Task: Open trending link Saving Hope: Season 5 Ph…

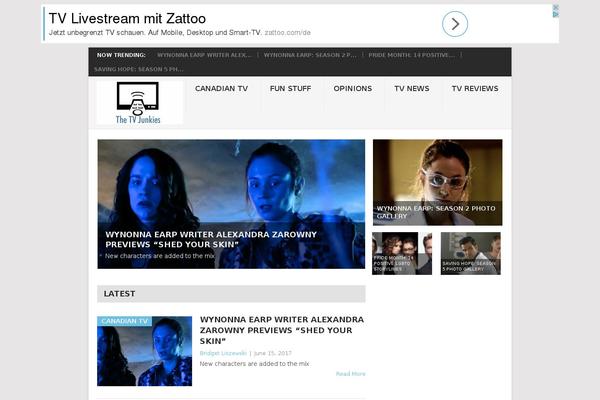Action: [x=139, y=69]
